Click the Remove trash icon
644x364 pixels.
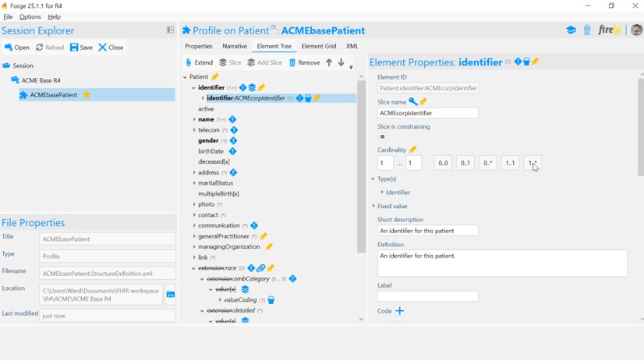292,62
